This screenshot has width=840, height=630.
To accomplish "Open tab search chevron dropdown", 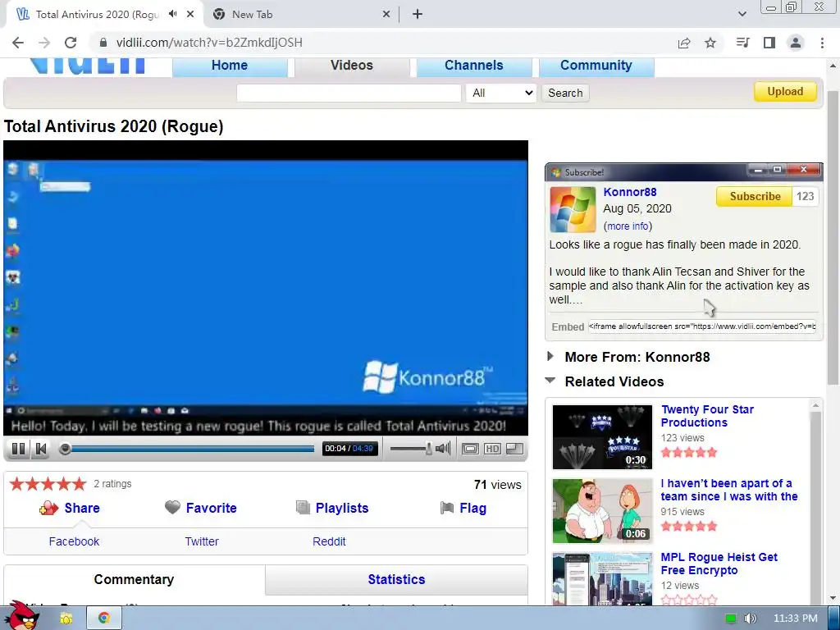I will coord(742,14).
